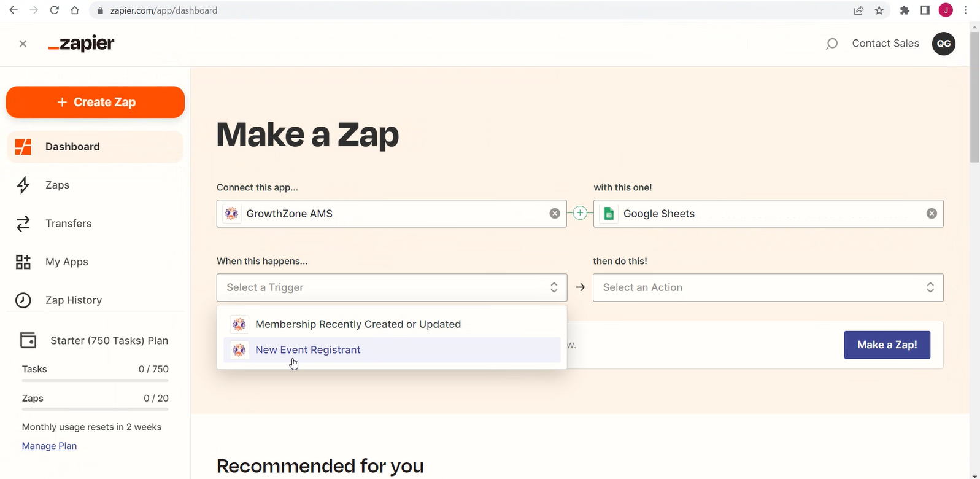Open Dashboard in the sidebar
980x479 pixels.
pos(95,147)
